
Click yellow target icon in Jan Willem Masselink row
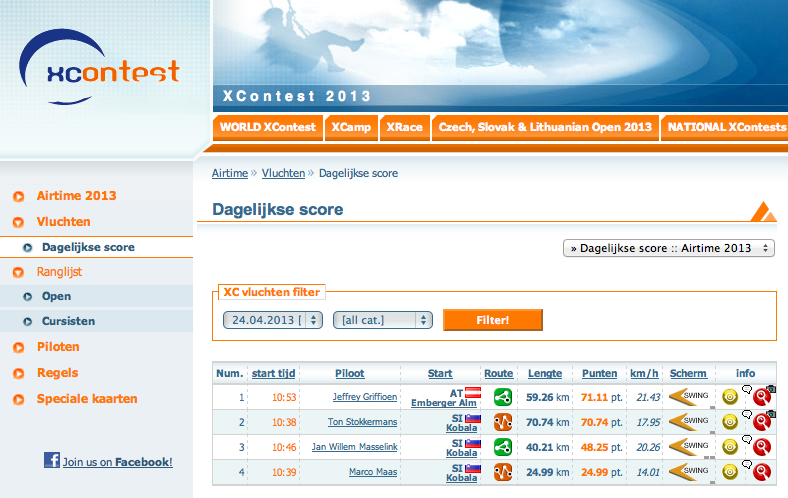click(x=730, y=447)
